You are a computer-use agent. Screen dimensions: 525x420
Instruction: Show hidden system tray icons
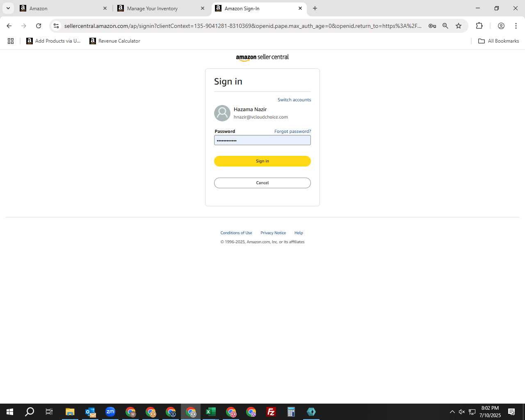pos(452,412)
